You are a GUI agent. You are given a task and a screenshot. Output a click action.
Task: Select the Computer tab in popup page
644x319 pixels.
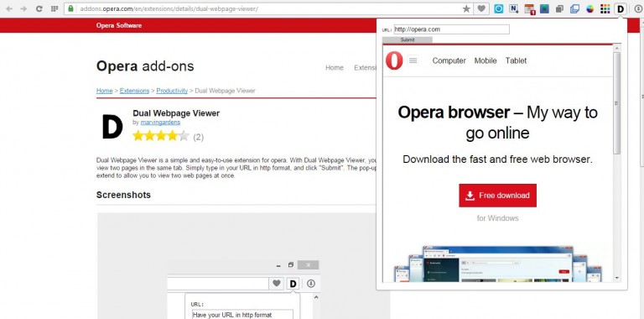449,60
